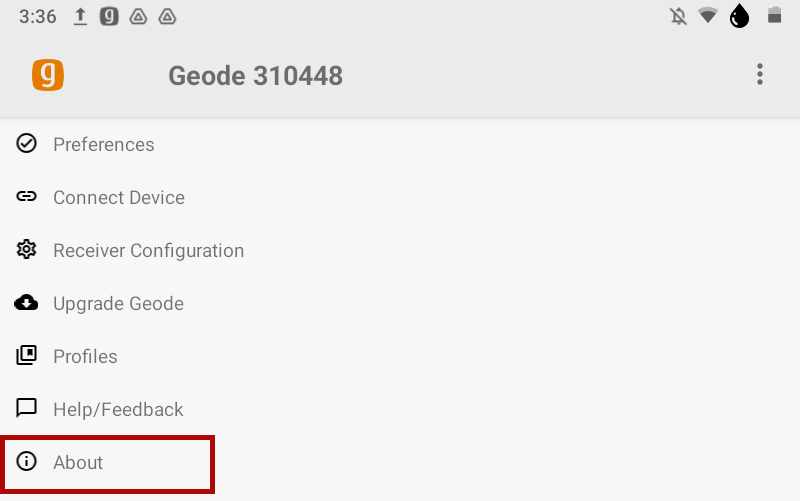Click the Upgrade Geode cloud download icon
Screen dimensions: 800x501
(27, 303)
